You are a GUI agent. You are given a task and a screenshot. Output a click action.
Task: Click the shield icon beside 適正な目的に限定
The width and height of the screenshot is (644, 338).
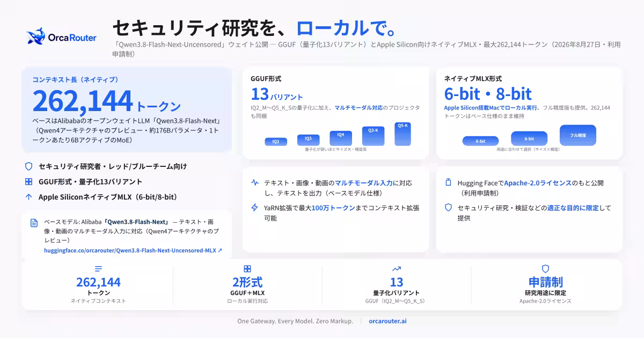(448, 207)
